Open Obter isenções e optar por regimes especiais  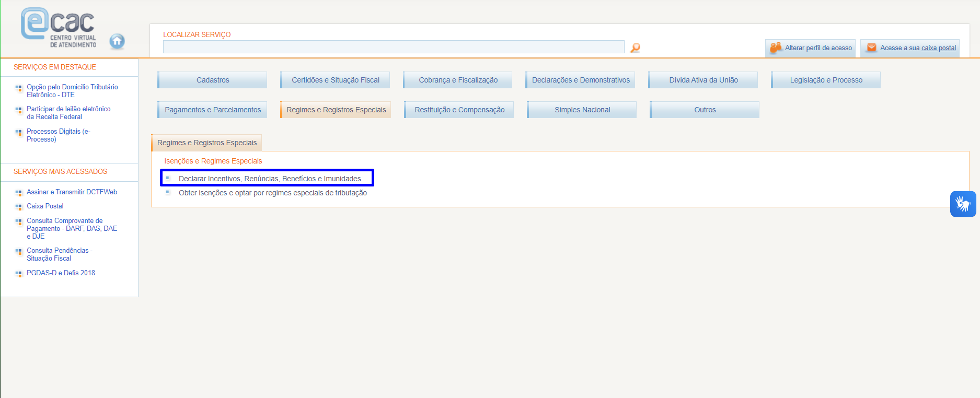tap(273, 193)
